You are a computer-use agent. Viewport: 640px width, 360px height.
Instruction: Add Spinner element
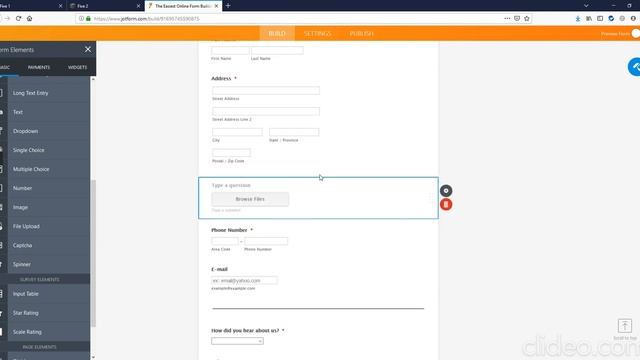pyautogui.click(x=45, y=264)
